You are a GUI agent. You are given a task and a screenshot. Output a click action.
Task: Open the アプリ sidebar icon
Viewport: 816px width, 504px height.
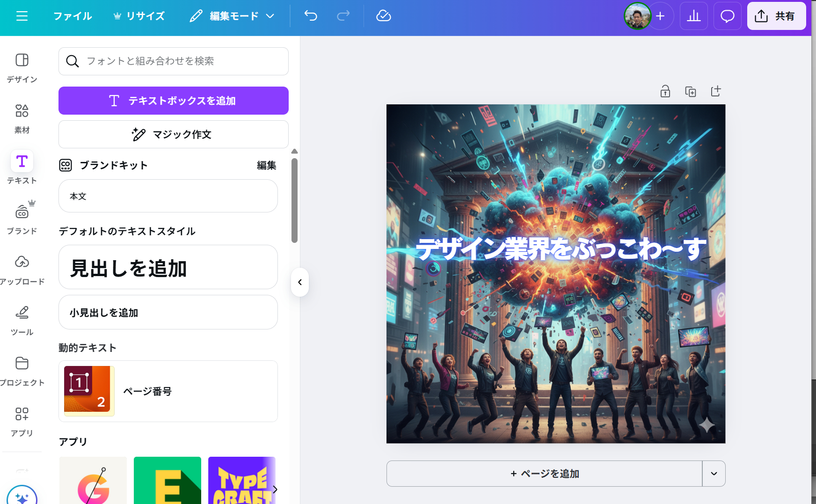(x=21, y=415)
